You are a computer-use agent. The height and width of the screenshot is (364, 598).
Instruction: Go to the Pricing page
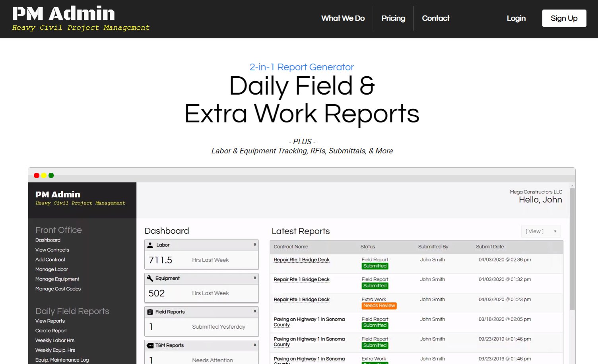coord(393,18)
